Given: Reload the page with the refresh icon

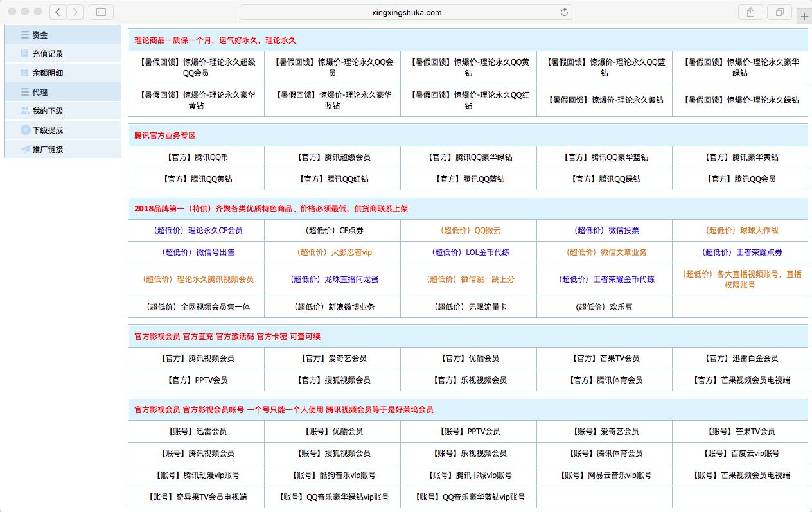Looking at the screenshot, I should point(564,12).
